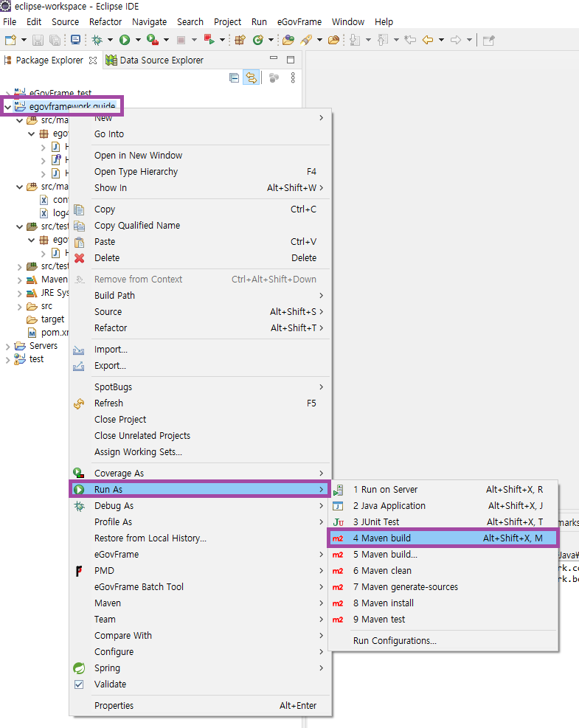Choose Close Project in context menu
This screenshot has width=579, height=728.
pyautogui.click(x=200, y=419)
